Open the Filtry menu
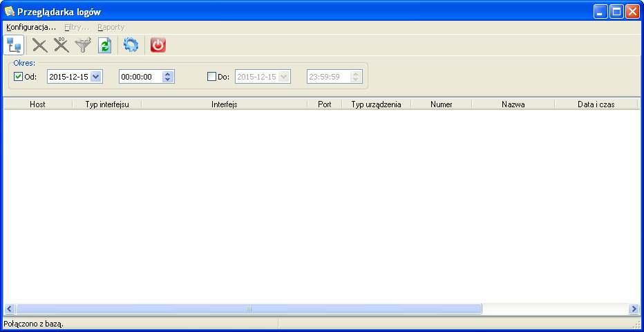Screen dimensions: 644x332 (x=77, y=27)
